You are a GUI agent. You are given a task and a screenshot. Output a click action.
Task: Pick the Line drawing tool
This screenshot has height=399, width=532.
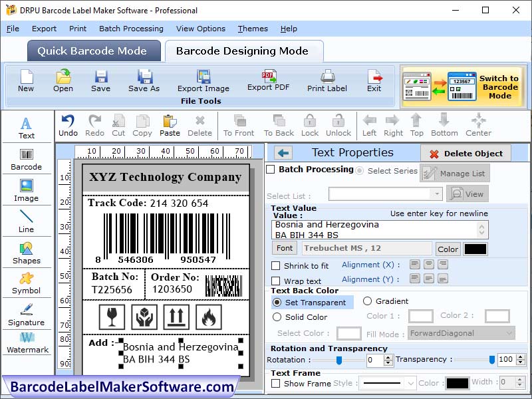pyautogui.click(x=27, y=221)
